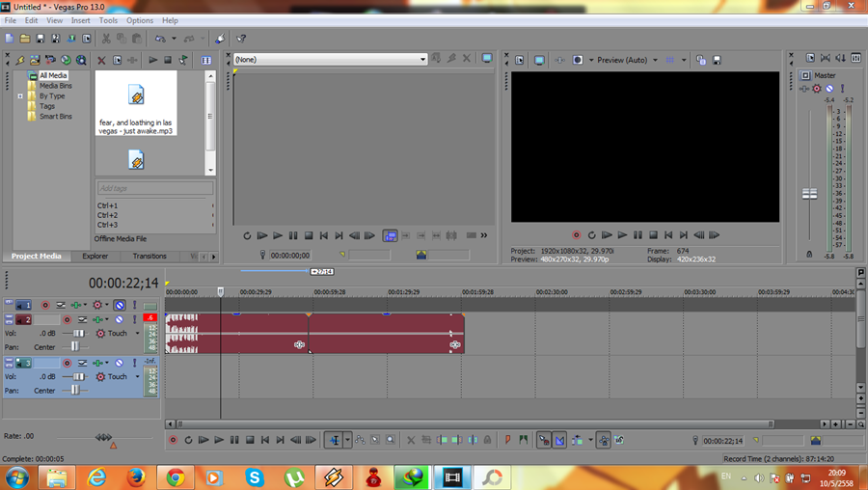Viewport: 868px width, 490px height.
Task: Toggle split screen view in video preview
Action: [x=578, y=60]
